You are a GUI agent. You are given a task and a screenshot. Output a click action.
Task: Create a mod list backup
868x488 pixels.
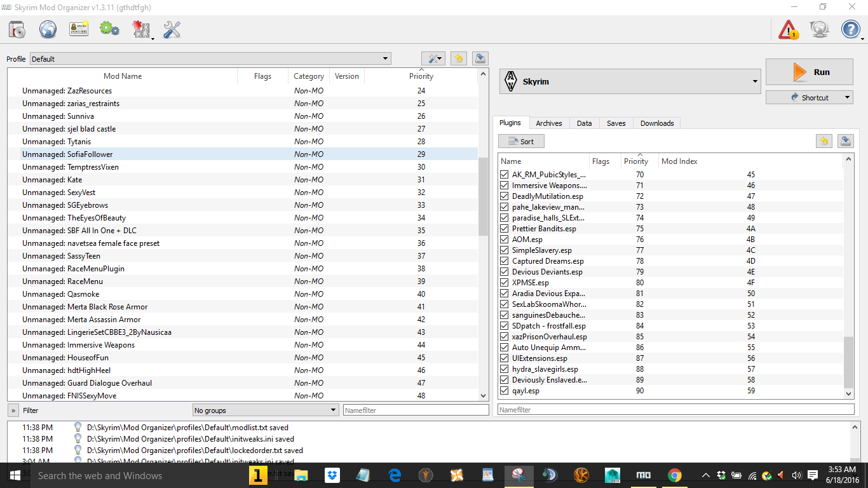click(x=480, y=58)
